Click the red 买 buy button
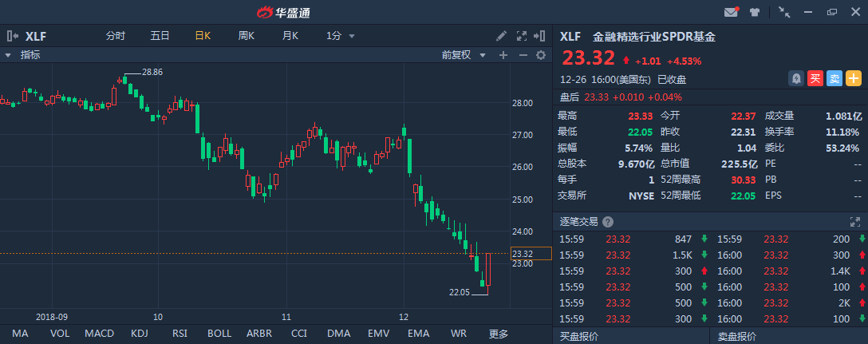Image resolution: width=868 pixels, height=344 pixels. [x=815, y=78]
